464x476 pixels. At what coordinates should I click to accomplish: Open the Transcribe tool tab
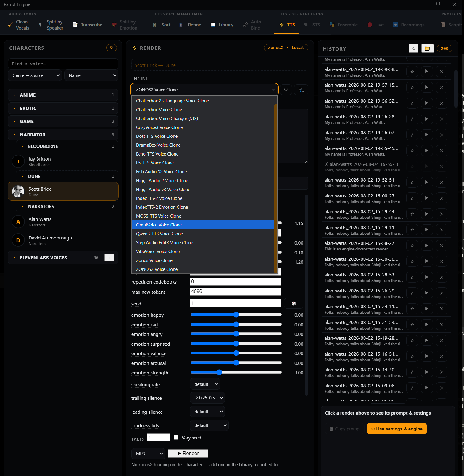tap(88, 25)
